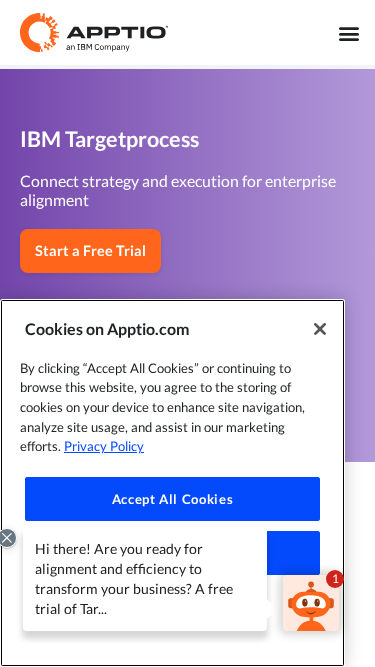The width and height of the screenshot is (375, 667).
Task: Click the IBM Targetprocess heading
Action: [110, 140]
